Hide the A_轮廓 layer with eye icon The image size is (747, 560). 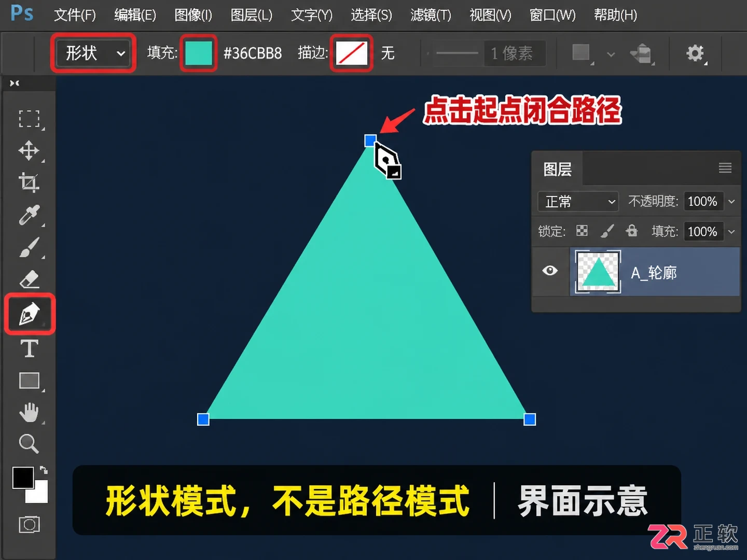pyautogui.click(x=550, y=271)
